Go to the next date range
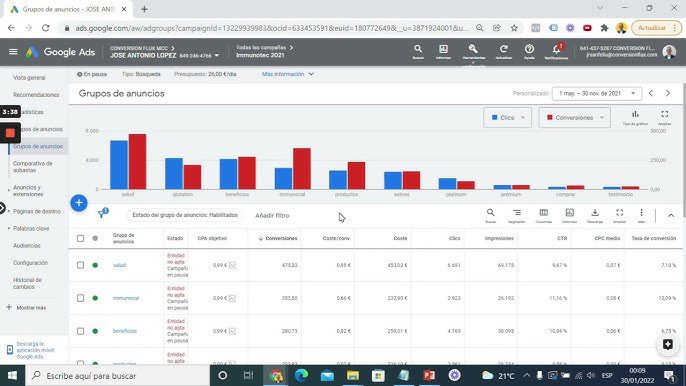Screen dimensions: 686x386 668,93
